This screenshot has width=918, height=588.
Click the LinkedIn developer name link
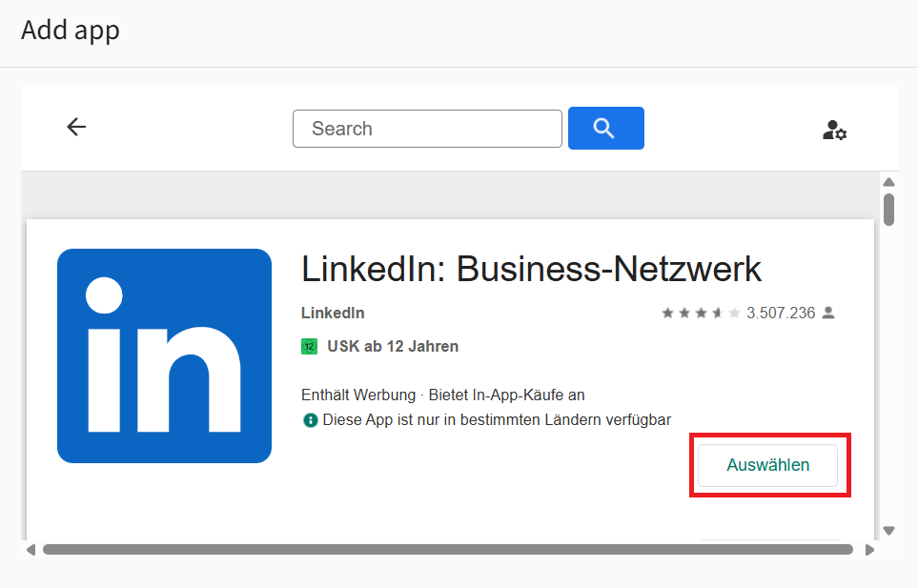[333, 313]
